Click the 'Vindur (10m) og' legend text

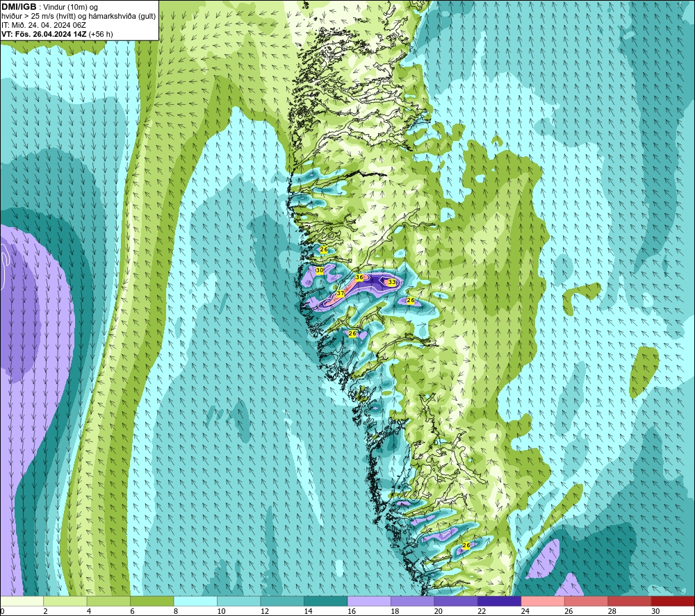point(71,8)
